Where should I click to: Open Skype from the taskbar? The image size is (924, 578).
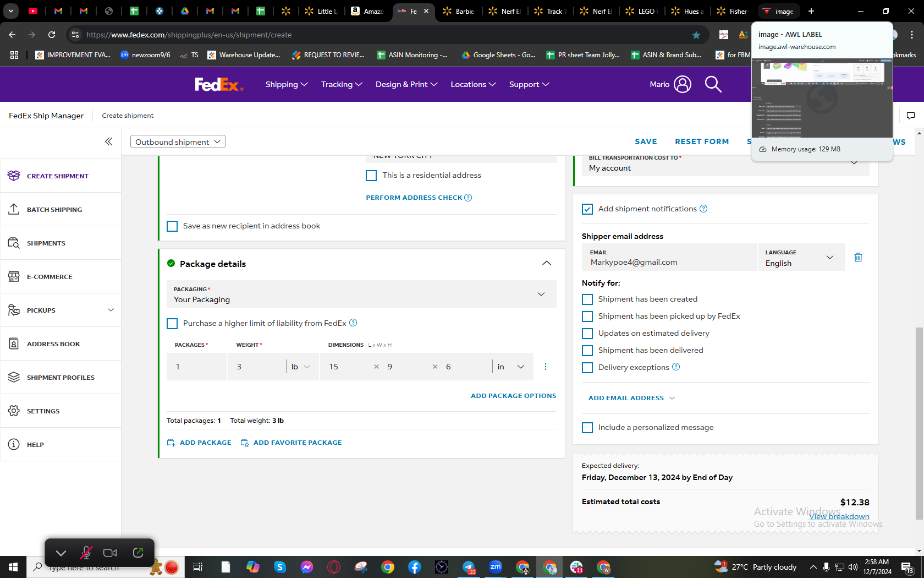pos(280,567)
